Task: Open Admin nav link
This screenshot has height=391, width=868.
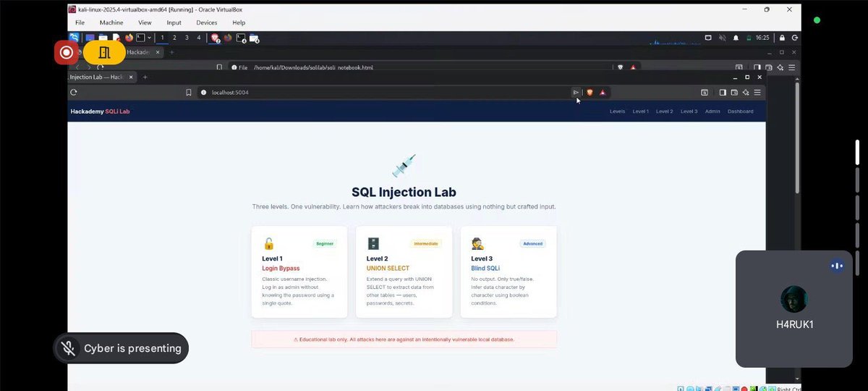Action: [x=712, y=112]
